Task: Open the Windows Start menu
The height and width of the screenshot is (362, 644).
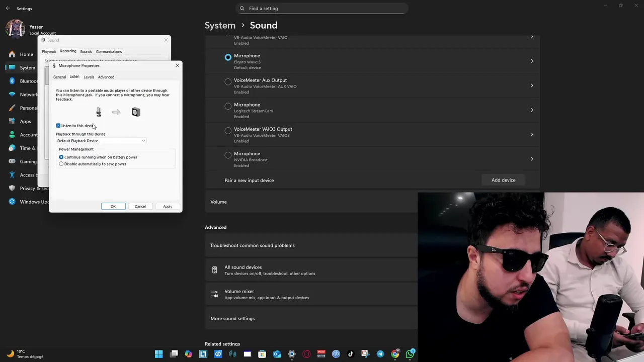Action: 159,354
